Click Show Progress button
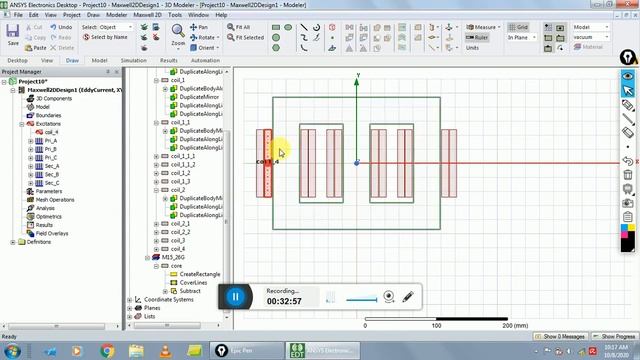Viewport: 640px width, 360px height. [614, 336]
